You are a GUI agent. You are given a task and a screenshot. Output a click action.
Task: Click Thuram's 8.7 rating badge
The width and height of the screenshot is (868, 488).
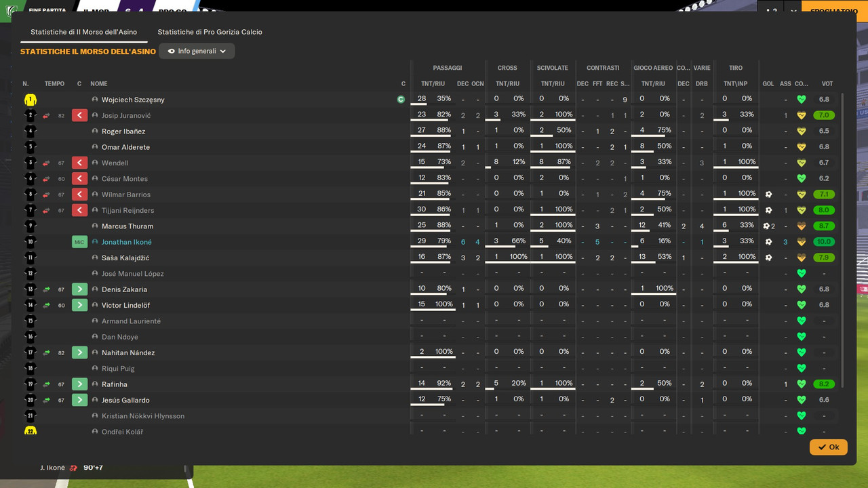(x=824, y=226)
